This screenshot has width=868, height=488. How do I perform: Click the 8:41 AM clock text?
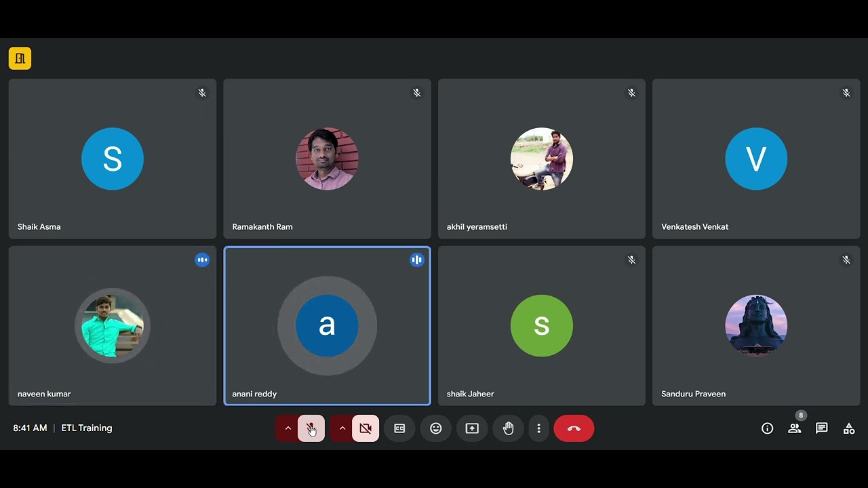[x=30, y=428]
